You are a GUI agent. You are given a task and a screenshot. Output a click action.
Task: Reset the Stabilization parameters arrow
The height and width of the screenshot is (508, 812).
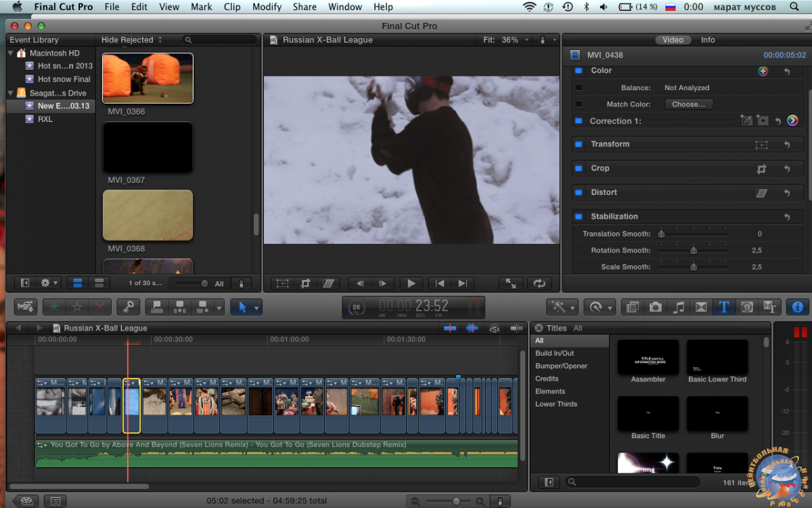tap(787, 217)
